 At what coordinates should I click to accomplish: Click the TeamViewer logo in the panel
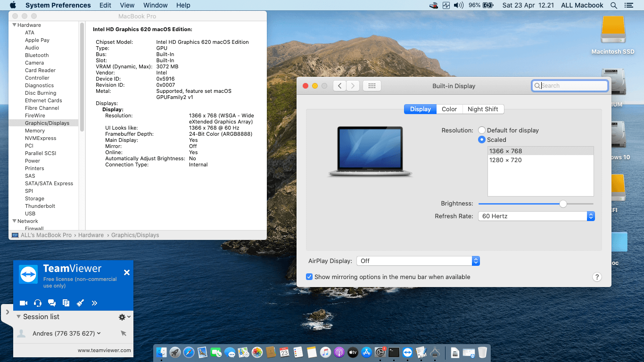[x=28, y=274]
